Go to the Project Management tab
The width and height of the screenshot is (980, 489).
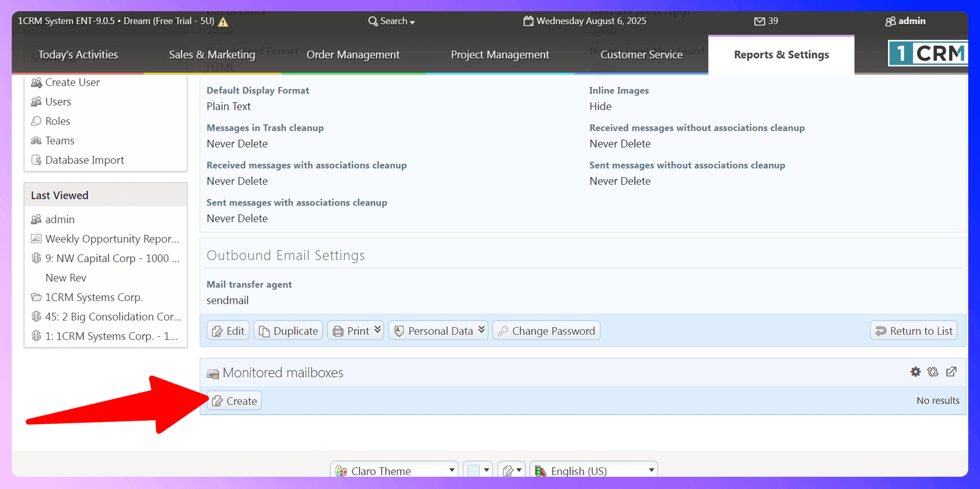pyautogui.click(x=500, y=55)
